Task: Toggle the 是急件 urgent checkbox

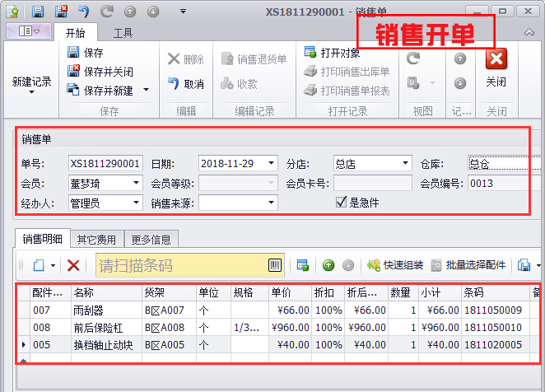Action: [x=341, y=202]
